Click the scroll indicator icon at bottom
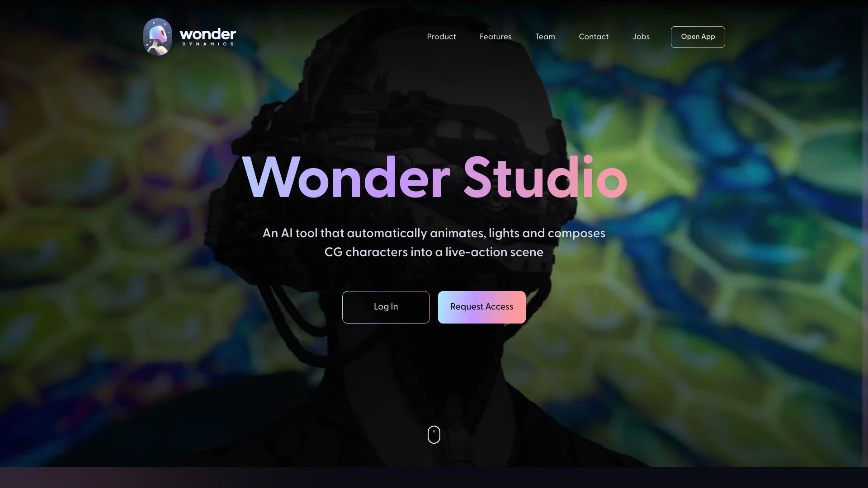The height and width of the screenshot is (488, 868). point(434,434)
